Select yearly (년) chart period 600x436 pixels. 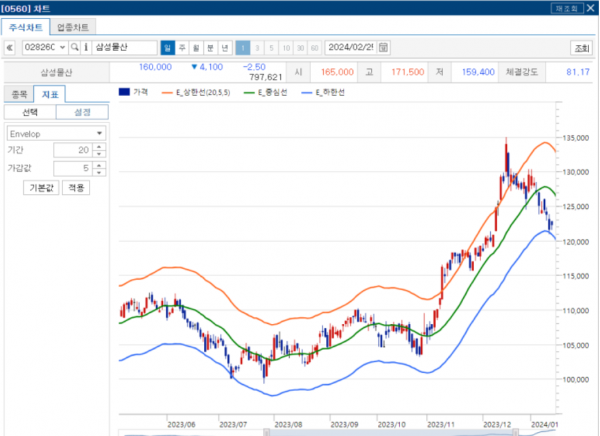pos(225,48)
